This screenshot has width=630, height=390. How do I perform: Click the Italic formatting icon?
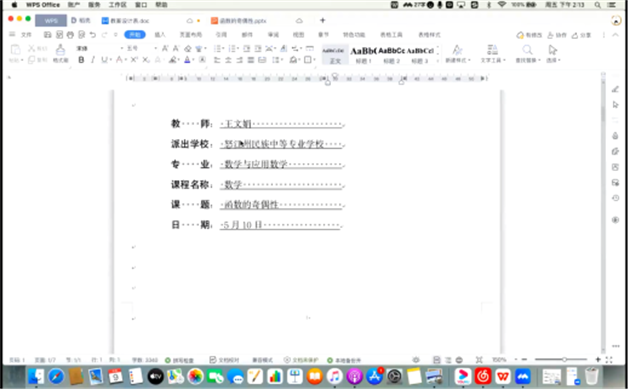click(93, 60)
